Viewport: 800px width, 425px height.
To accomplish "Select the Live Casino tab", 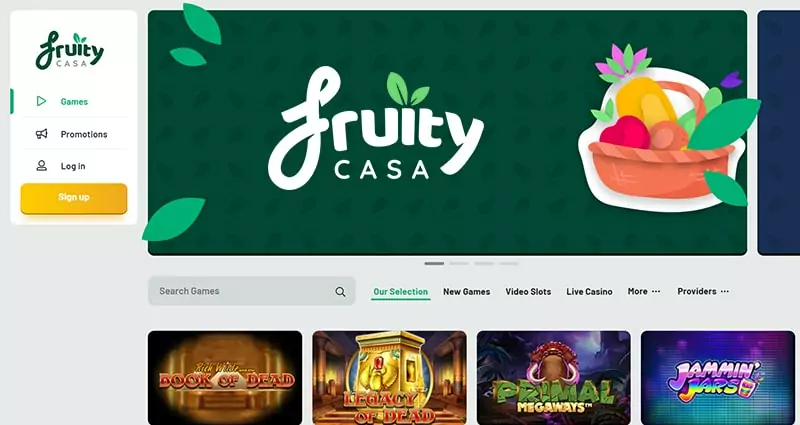I will [589, 292].
